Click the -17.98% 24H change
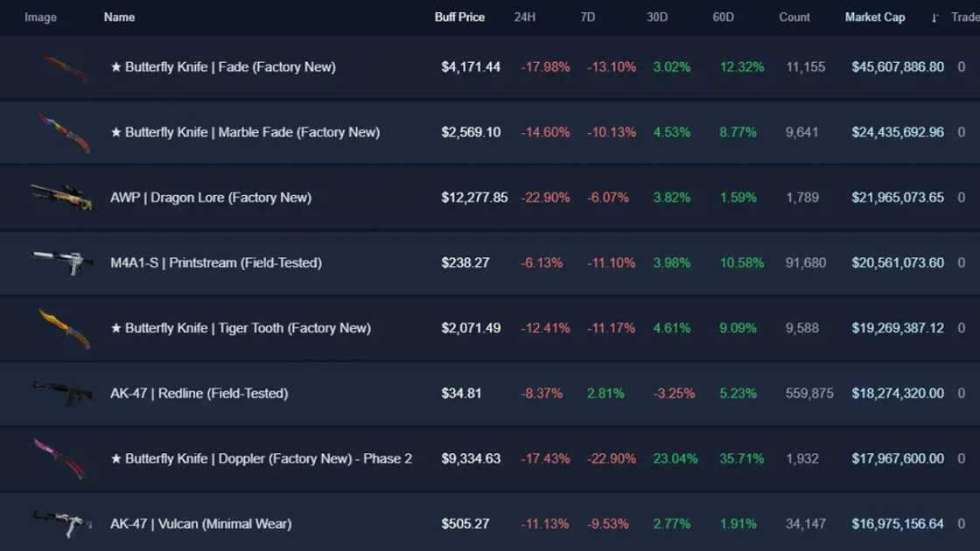This screenshot has width=980, height=551. point(545,66)
